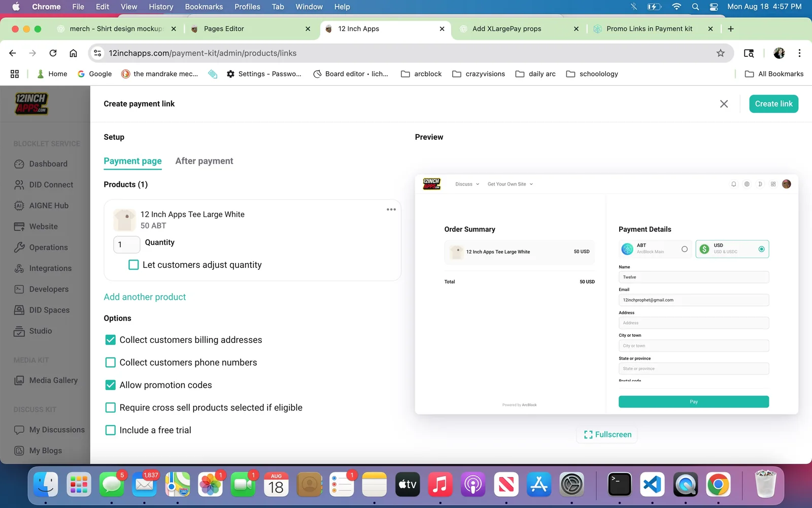The width and height of the screenshot is (812, 508).
Task: Check Require cross sell products selected
Action: tap(110, 407)
